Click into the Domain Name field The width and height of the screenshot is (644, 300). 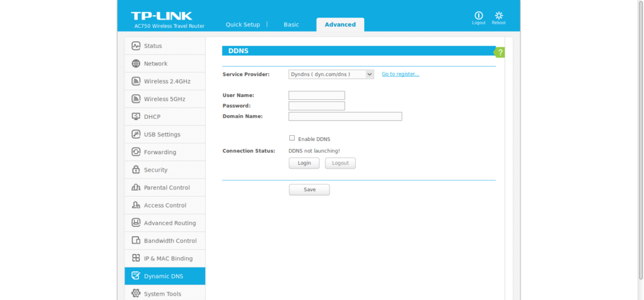[x=345, y=116]
